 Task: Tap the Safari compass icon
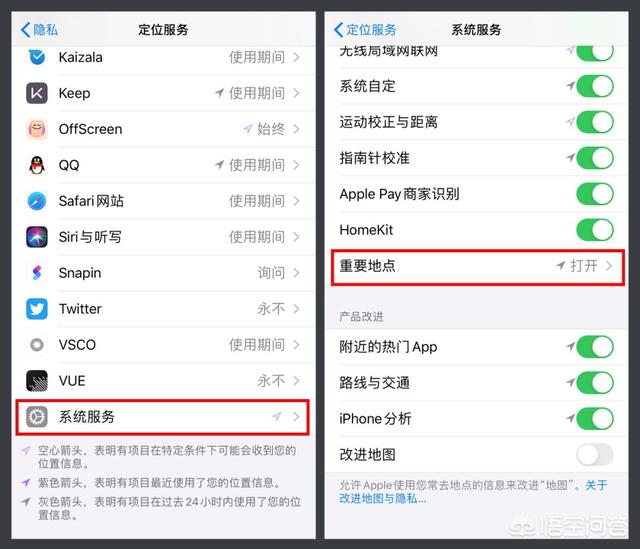coord(37,201)
